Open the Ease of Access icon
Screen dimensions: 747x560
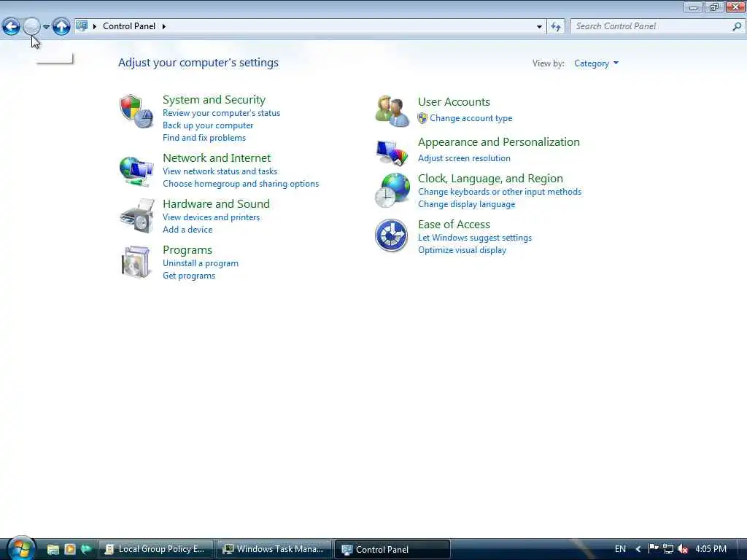[x=391, y=236]
